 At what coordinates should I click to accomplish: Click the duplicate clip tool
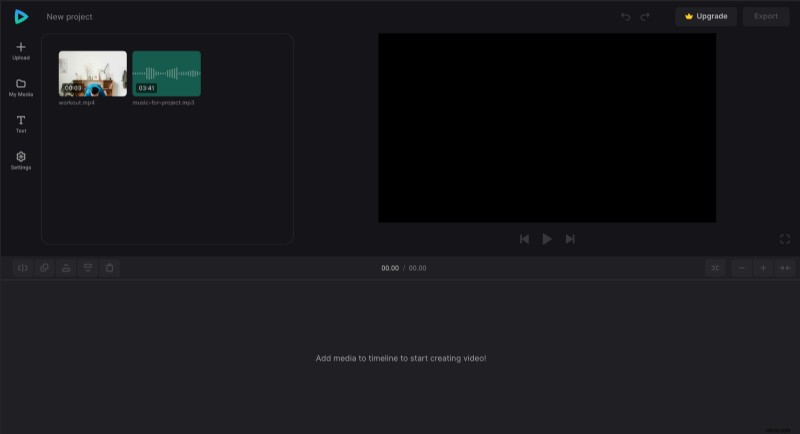click(45, 268)
